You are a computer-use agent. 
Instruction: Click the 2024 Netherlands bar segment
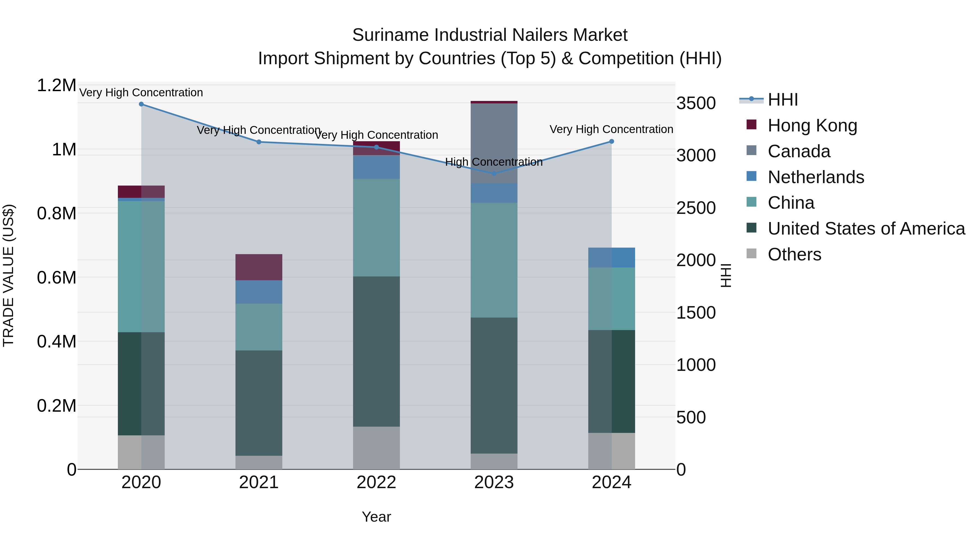pos(611,258)
